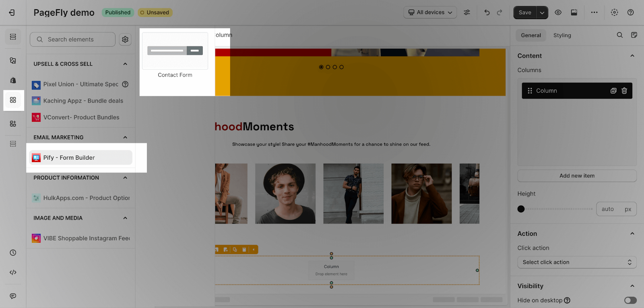This screenshot has width=644, height=308.
Task: Click the undo arrow icon
Action: click(487, 12)
